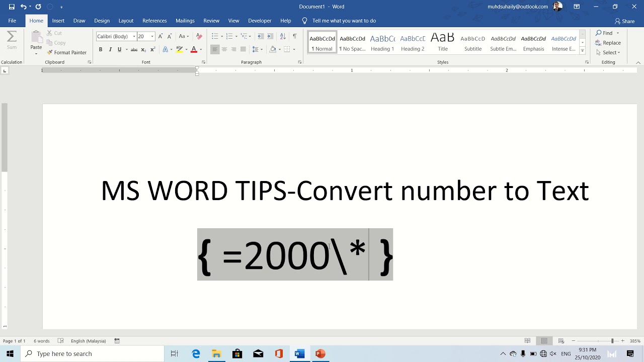Open the Calibri (Body) font name dropdown
The width and height of the screenshot is (644, 362).
click(x=134, y=36)
